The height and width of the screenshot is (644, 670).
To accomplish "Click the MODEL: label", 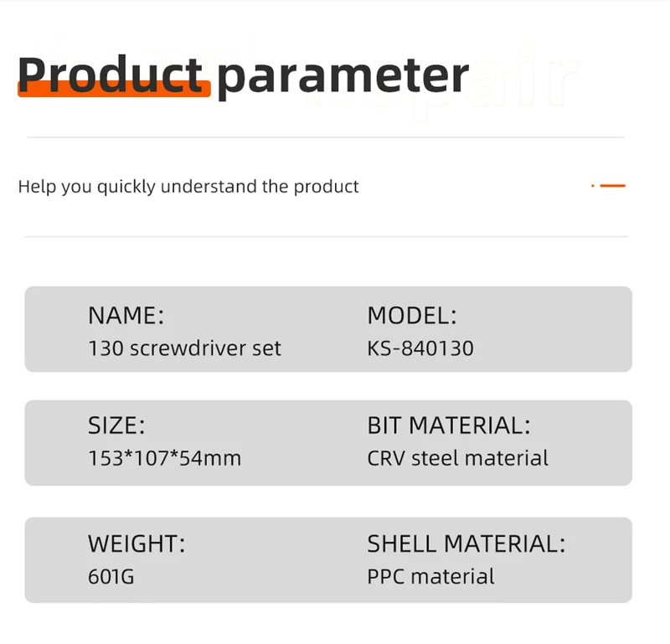I will point(412,316).
